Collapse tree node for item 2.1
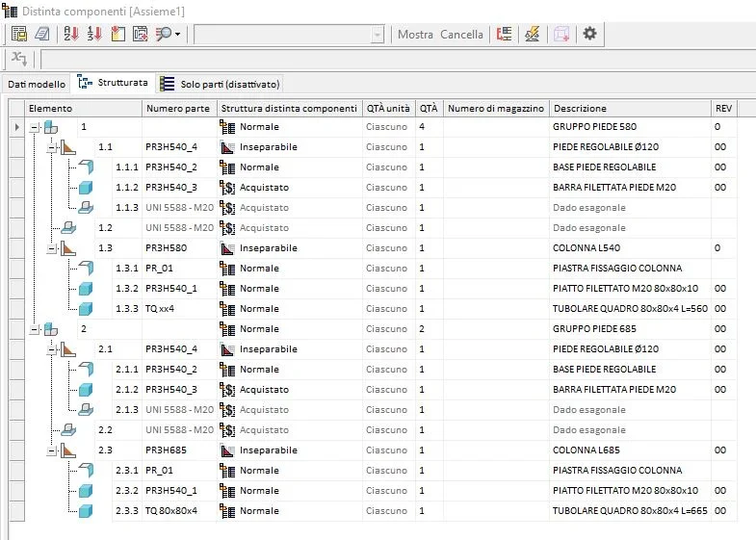Viewport: 756px width, 540px height. tap(52, 350)
